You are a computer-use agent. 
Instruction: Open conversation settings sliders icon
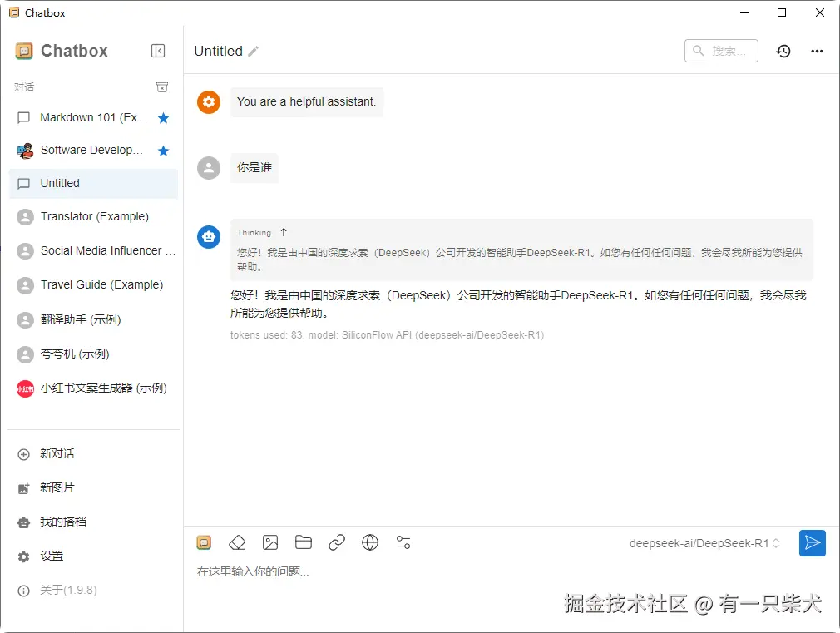coord(403,542)
